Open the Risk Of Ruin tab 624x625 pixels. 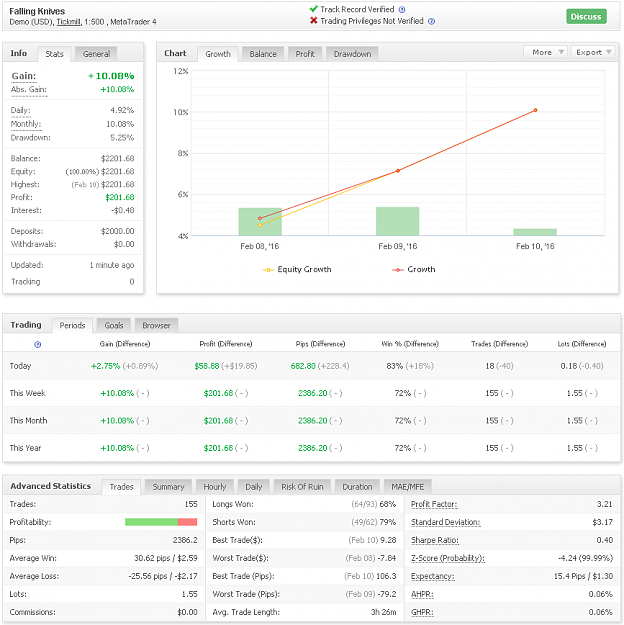tap(302, 487)
